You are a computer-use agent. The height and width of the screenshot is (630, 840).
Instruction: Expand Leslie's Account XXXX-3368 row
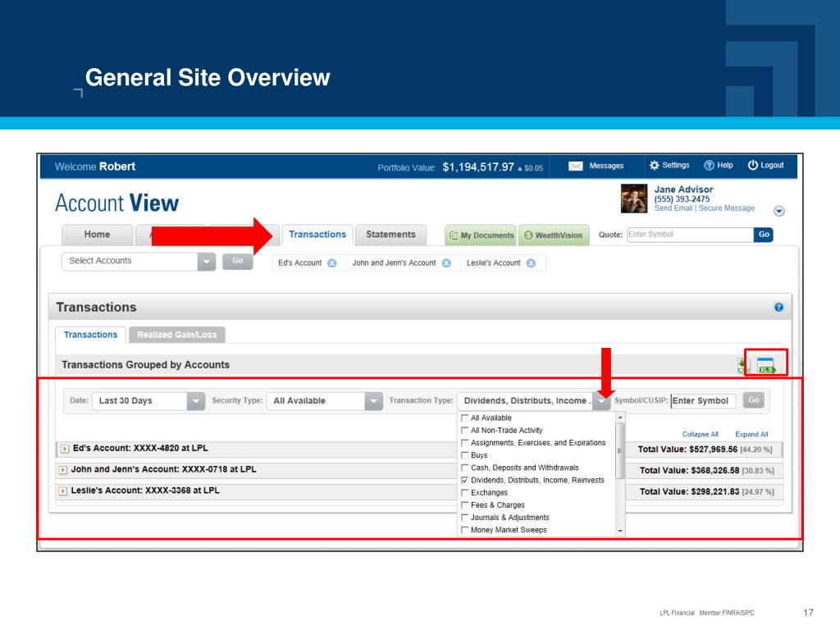point(63,491)
